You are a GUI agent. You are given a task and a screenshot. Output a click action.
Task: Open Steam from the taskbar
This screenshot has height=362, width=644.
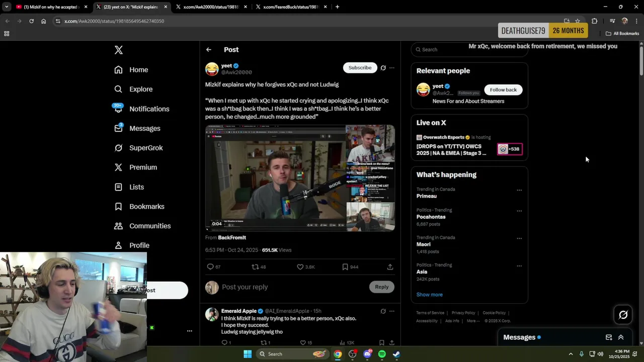tap(396, 354)
